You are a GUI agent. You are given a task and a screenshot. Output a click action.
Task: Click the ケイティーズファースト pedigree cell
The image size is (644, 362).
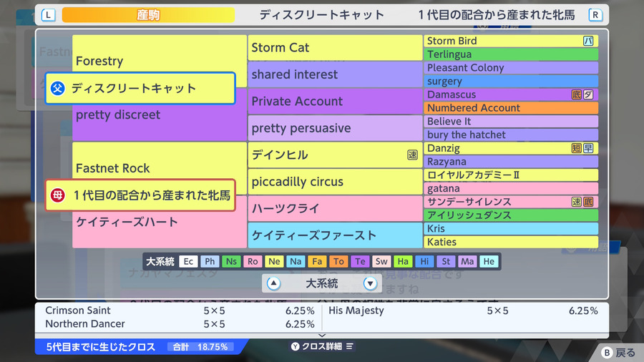(x=335, y=235)
